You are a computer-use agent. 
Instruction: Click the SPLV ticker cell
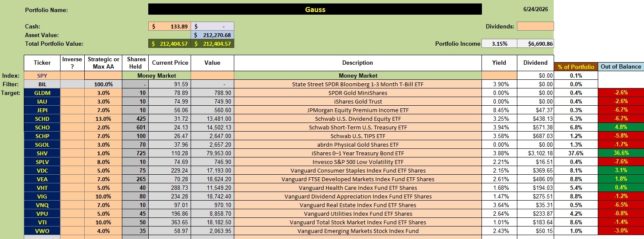(42, 162)
